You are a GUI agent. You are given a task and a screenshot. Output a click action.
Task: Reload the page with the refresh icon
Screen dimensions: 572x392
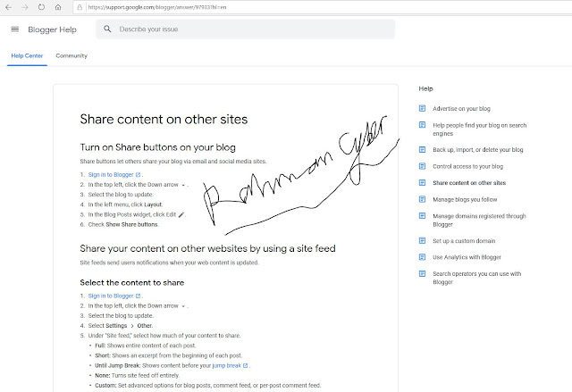41,7
